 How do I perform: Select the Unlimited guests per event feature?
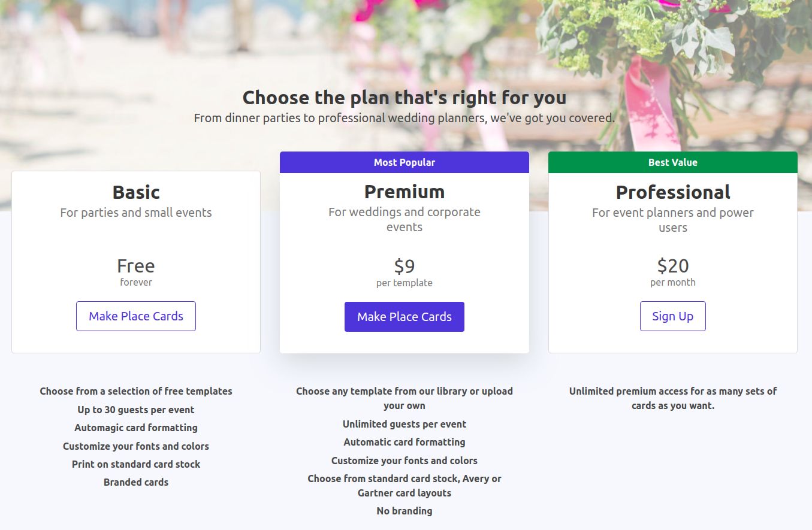(x=404, y=423)
